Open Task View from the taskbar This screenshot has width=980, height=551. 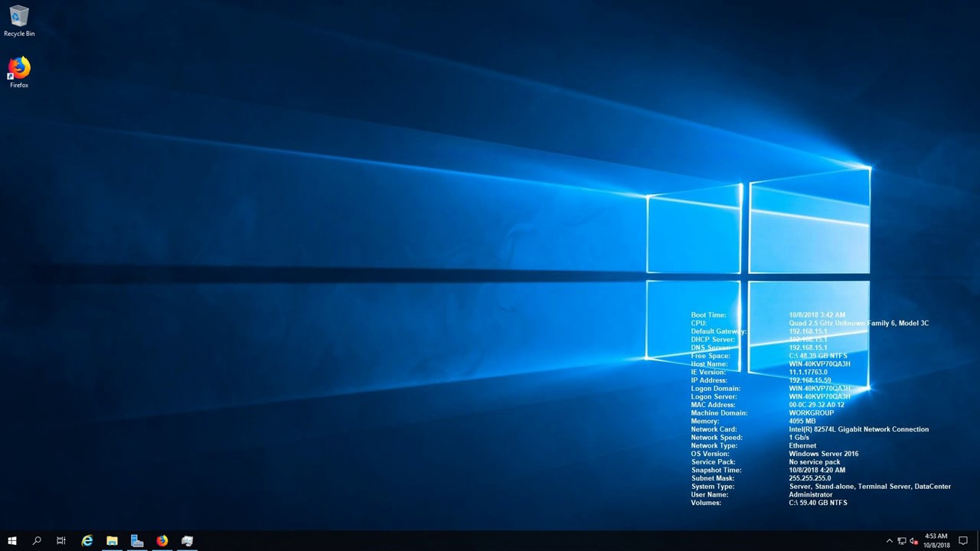(x=61, y=541)
